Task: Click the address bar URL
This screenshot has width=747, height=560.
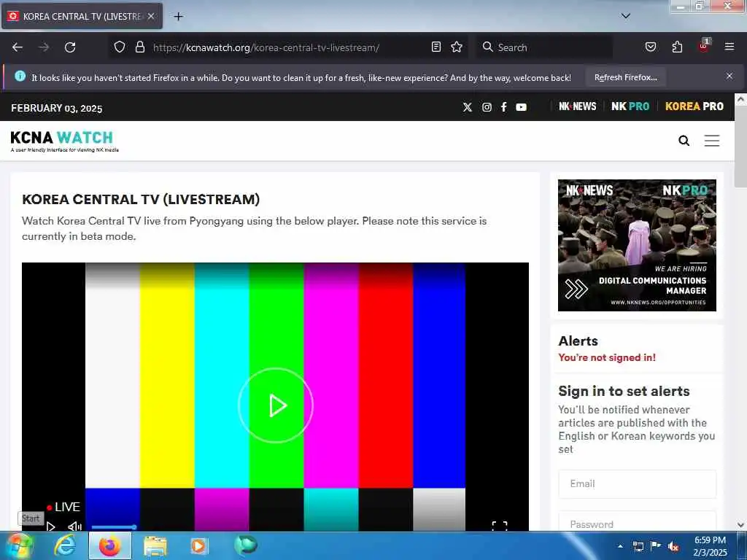Action: pyautogui.click(x=266, y=47)
